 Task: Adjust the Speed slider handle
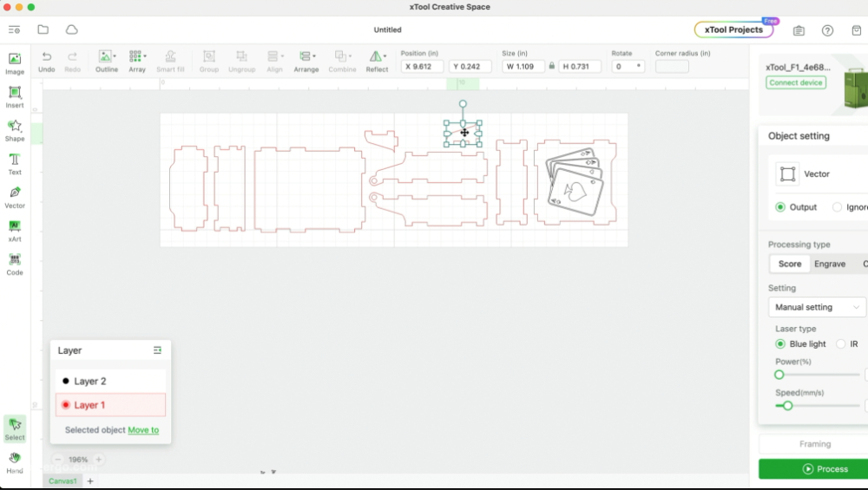click(x=787, y=405)
